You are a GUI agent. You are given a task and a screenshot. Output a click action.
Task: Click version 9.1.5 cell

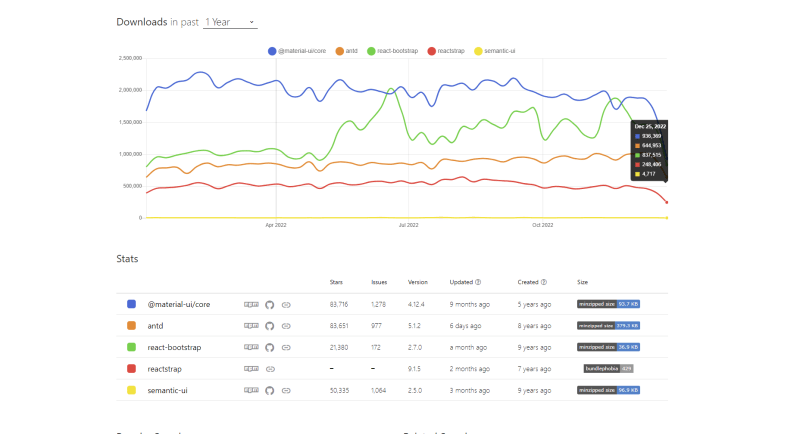[414, 369]
